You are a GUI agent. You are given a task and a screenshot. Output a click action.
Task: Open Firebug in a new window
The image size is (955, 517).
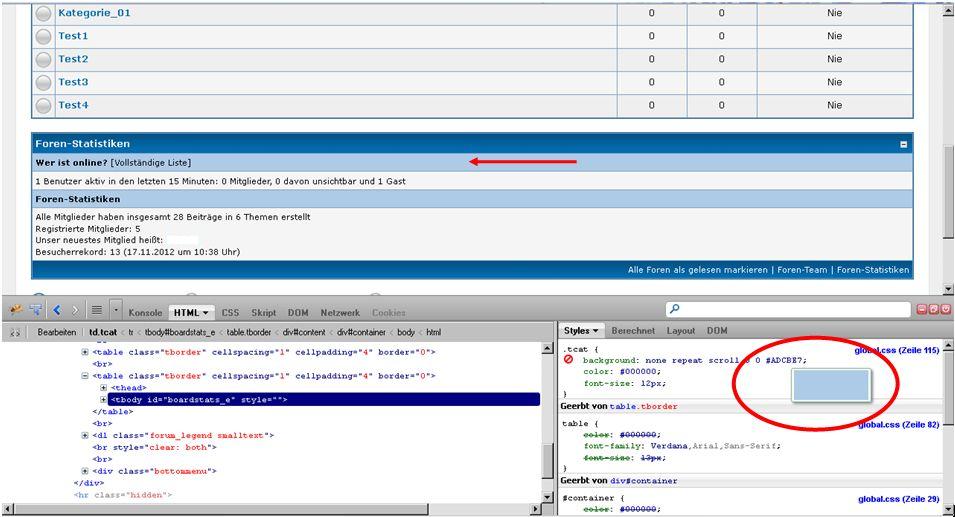pyautogui.click(x=934, y=309)
